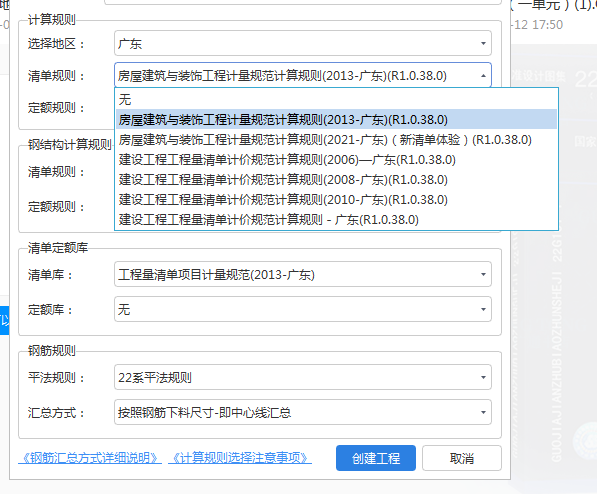Viewport: 597px width, 494px height.
Task: Open the 清单库 dropdown
Action: 303,274
